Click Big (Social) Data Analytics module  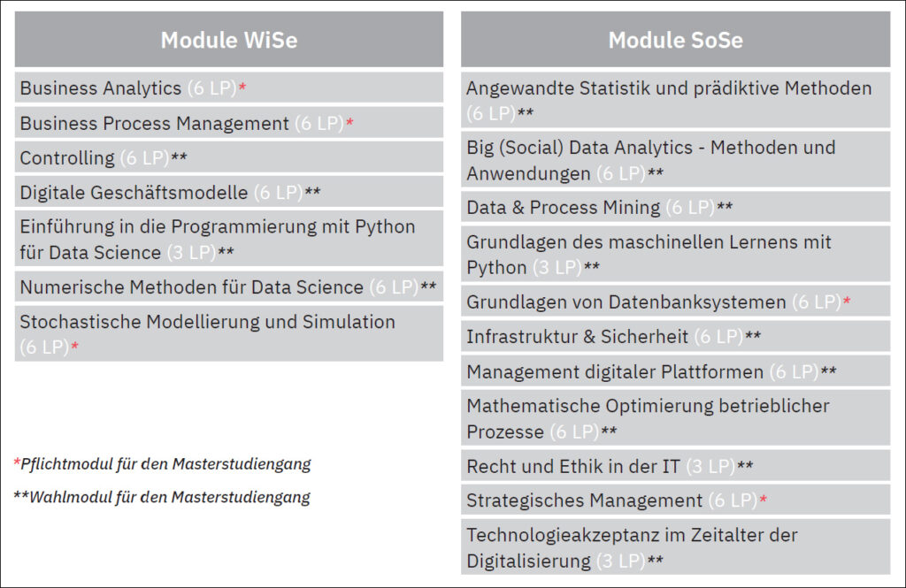(x=675, y=159)
